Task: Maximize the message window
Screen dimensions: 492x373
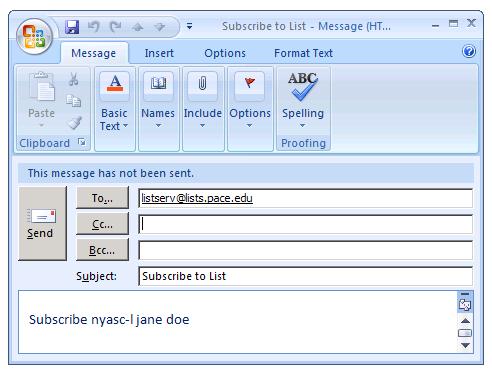Action: 453,24
